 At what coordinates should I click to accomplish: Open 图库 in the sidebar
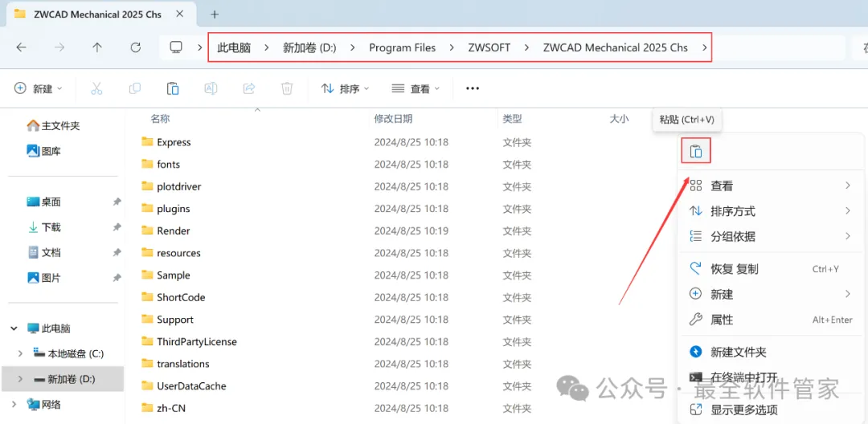tap(43, 151)
